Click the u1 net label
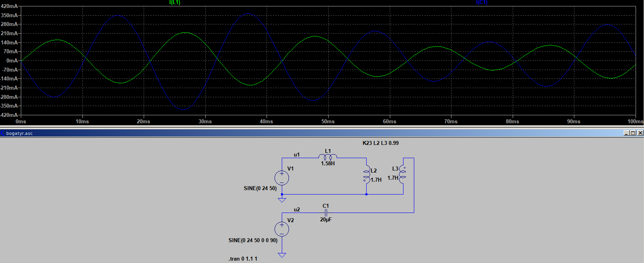Image resolution: width=644 pixels, height=263 pixels. tap(297, 155)
